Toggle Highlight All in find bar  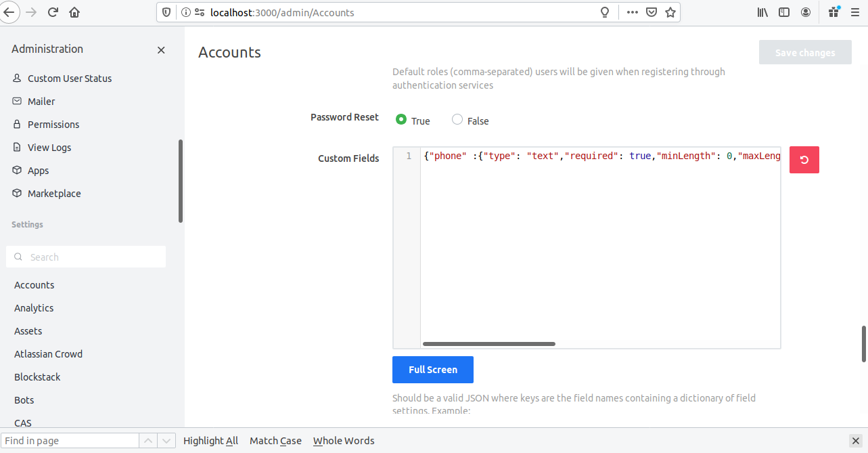point(210,441)
